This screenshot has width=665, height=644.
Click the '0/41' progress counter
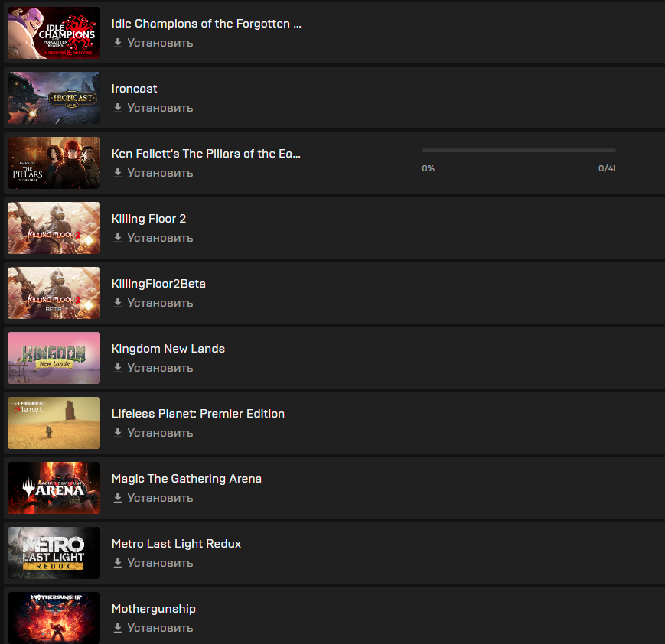click(x=607, y=168)
